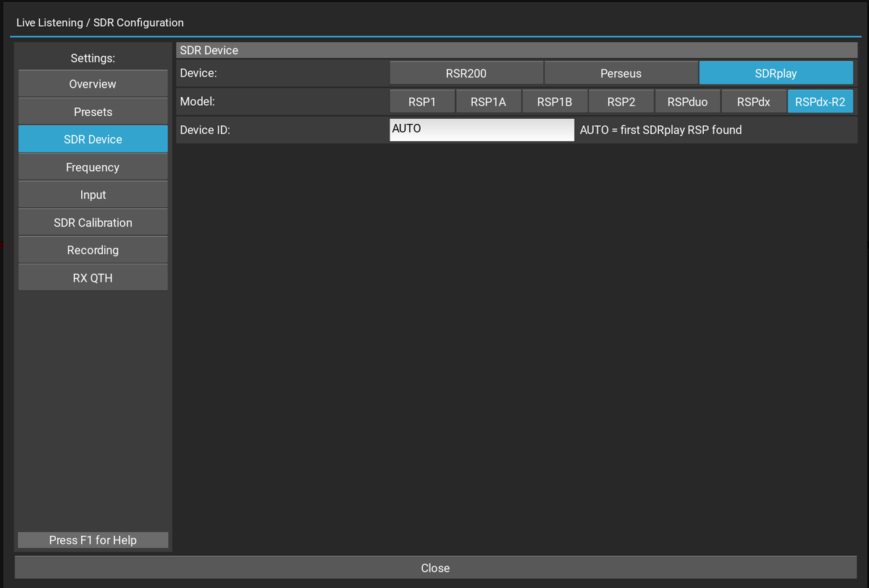Click the Device ID input field
Screen dimensions: 869x588
(482, 130)
